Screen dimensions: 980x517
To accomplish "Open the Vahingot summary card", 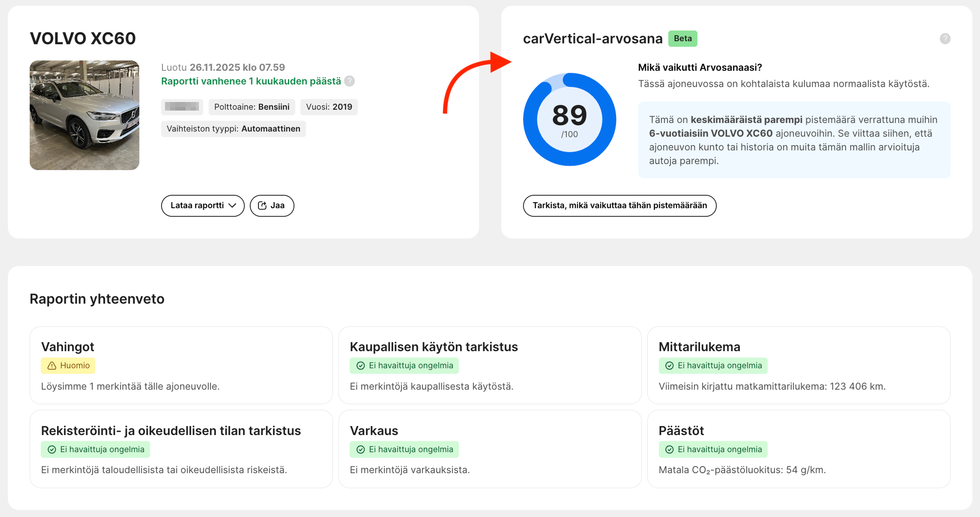I will pyautogui.click(x=181, y=365).
